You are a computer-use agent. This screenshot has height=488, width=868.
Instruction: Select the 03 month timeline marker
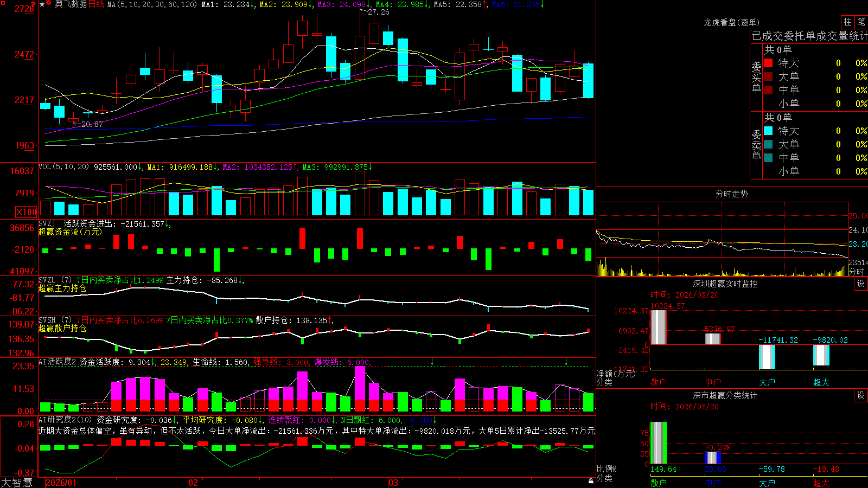coord(393,483)
